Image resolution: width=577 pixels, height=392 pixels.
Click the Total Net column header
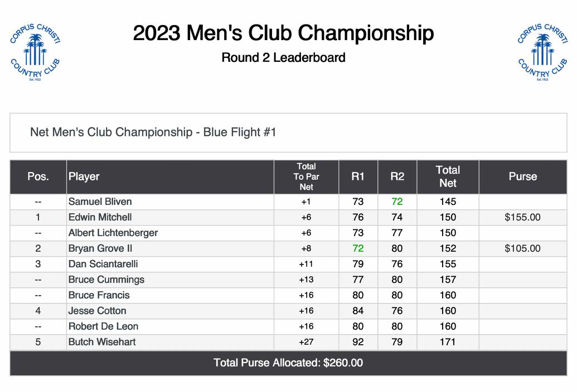point(448,177)
